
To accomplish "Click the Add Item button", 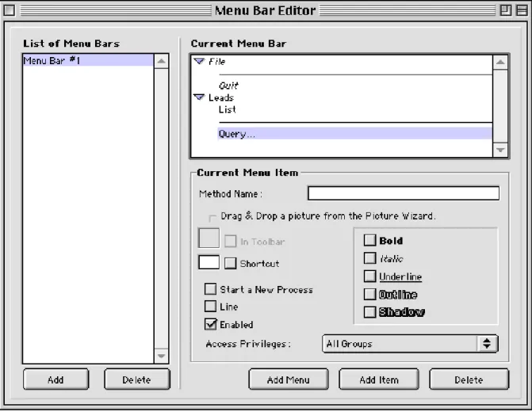I will pyautogui.click(x=379, y=380).
